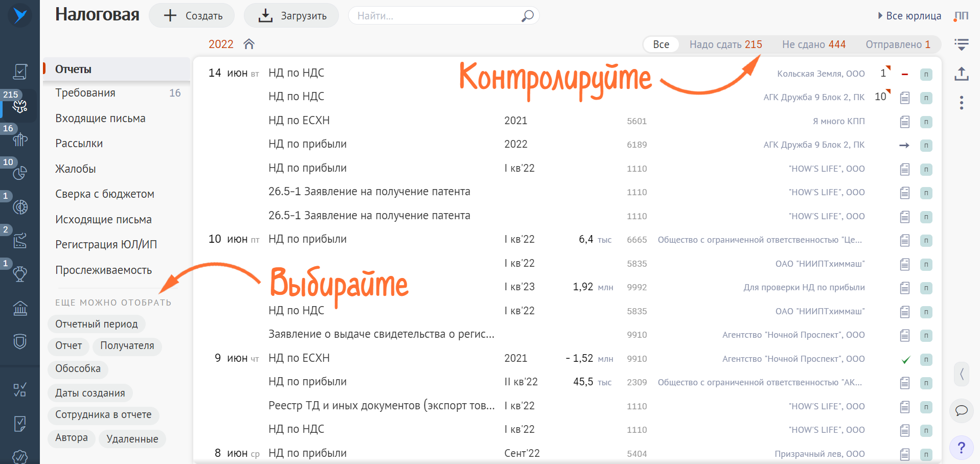This screenshot has height=464, width=980.
Task: Click the home icon next to 2022
Action: click(x=249, y=44)
